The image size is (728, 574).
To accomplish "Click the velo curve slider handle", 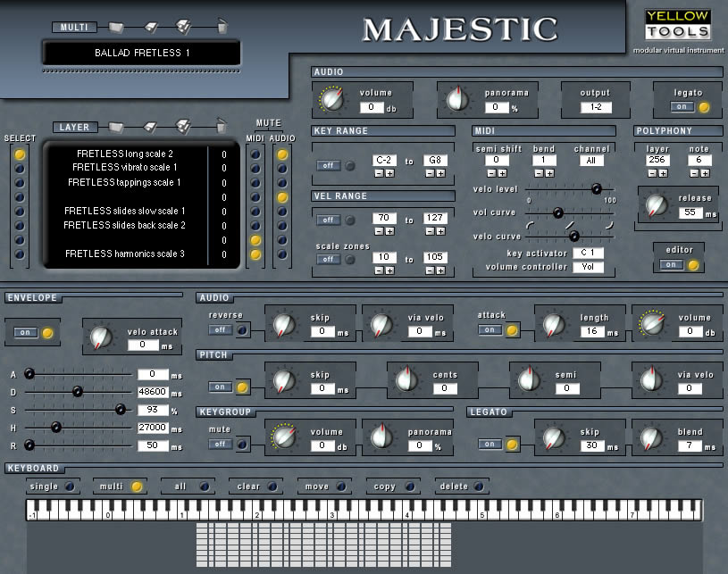I will tap(574, 236).
